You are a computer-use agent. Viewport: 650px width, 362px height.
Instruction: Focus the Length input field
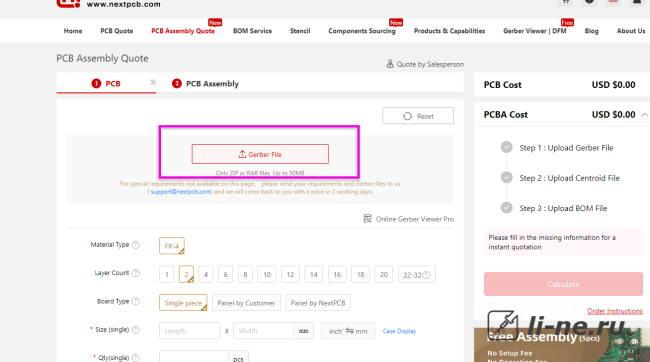[189, 331]
